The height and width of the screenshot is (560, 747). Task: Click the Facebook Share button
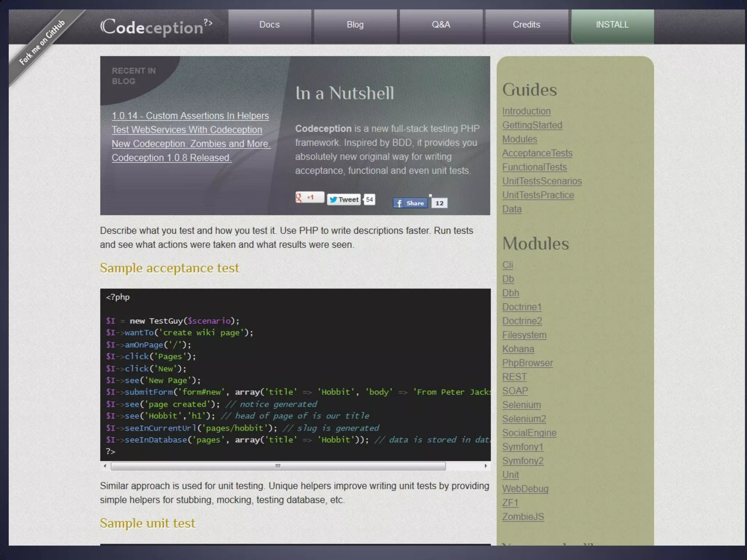[410, 203]
